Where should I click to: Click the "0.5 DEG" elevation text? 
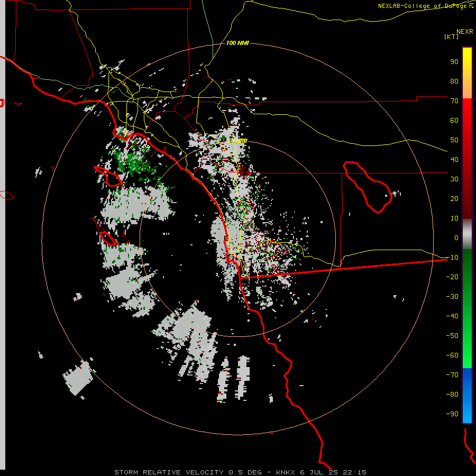click(x=245, y=472)
